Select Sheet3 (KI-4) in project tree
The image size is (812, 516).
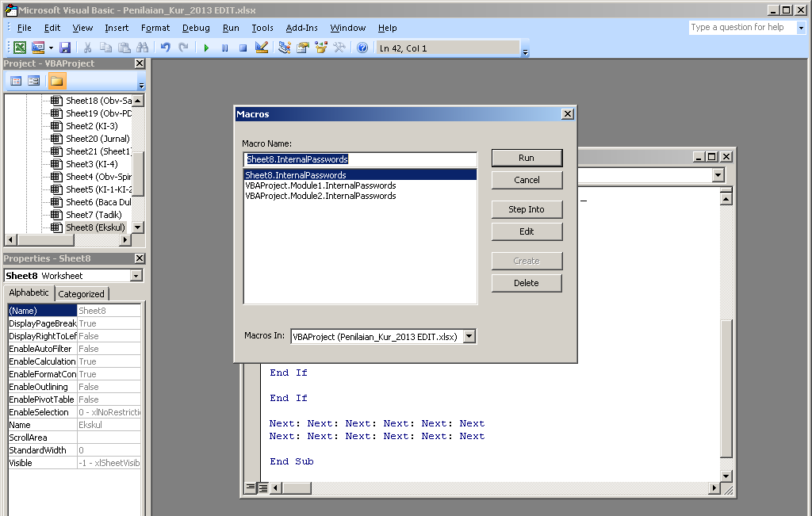point(92,164)
